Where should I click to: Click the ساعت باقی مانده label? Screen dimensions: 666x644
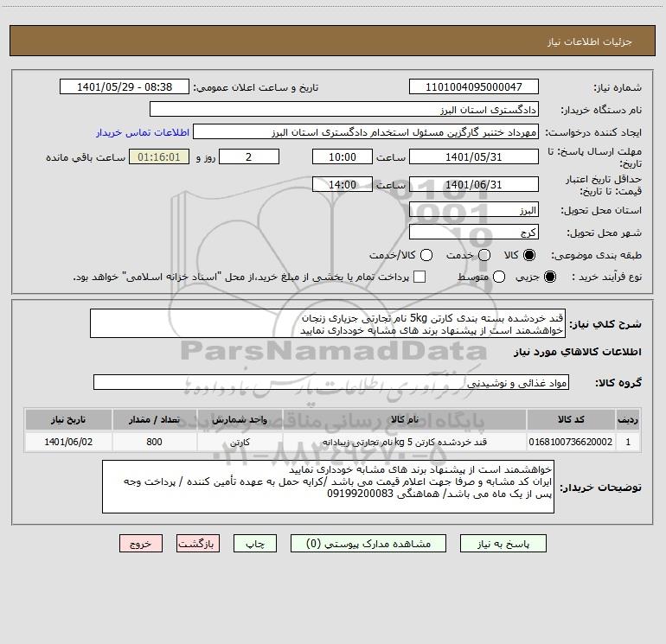click(x=86, y=157)
